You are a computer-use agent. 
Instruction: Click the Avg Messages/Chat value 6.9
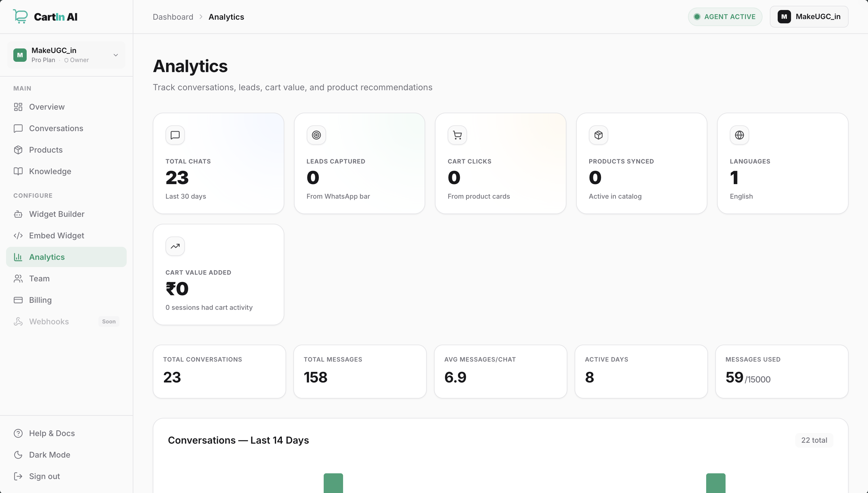coord(455,377)
